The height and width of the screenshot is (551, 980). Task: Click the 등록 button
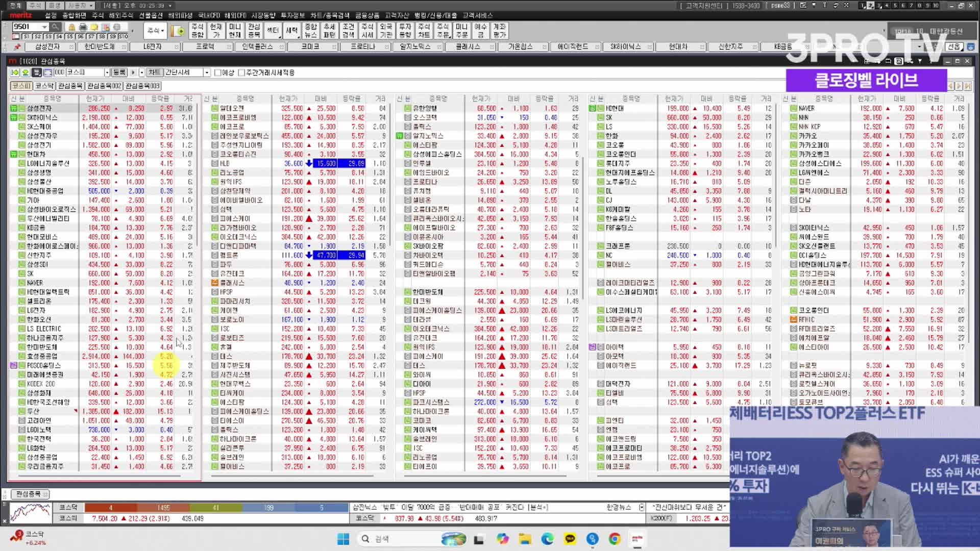click(119, 72)
